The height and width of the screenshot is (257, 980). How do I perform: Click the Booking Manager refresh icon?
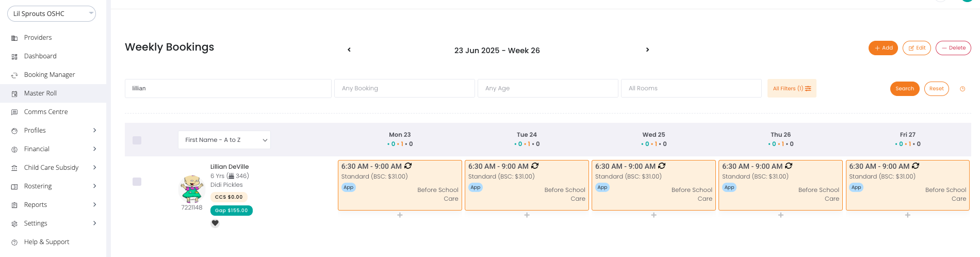coord(14,75)
